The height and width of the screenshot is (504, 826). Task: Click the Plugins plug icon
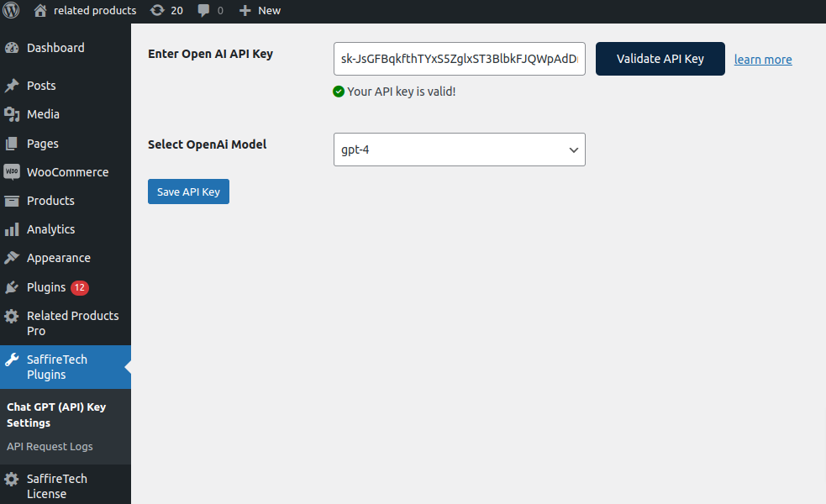(12, 287)
